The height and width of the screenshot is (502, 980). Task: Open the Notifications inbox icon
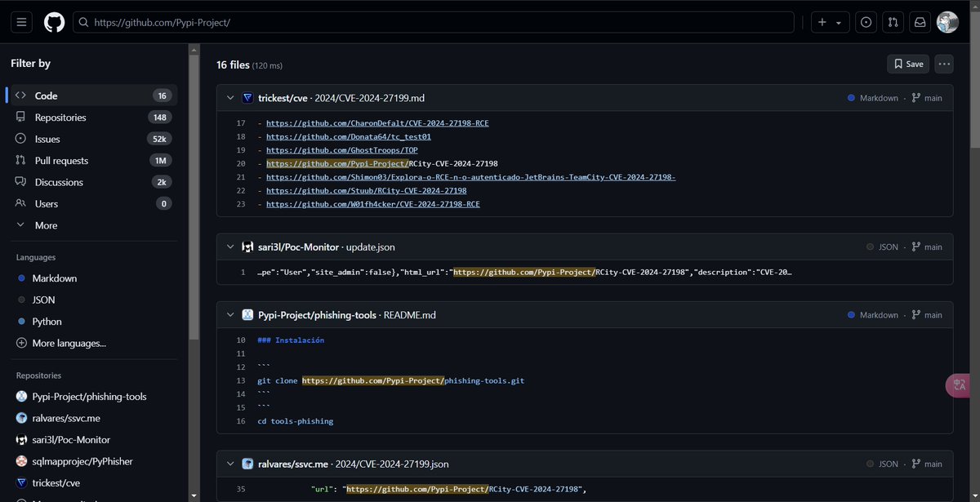920,22
